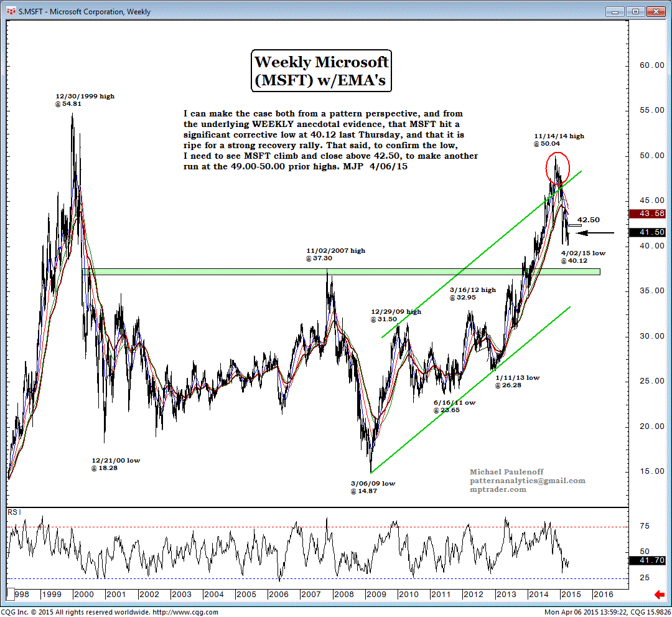Maximize the S.MSFT chart window

coord(635,12)
